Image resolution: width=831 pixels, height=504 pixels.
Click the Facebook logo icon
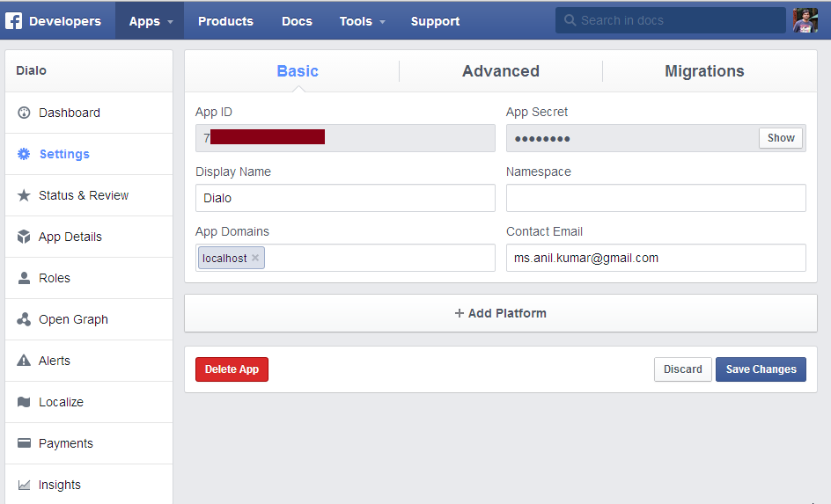[x=13, y=20]
